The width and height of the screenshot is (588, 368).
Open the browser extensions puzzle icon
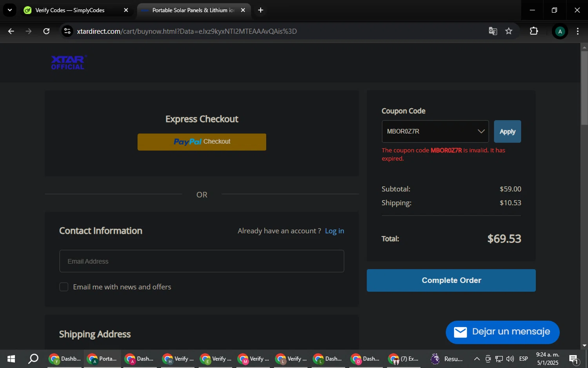(x=534, y=31)
